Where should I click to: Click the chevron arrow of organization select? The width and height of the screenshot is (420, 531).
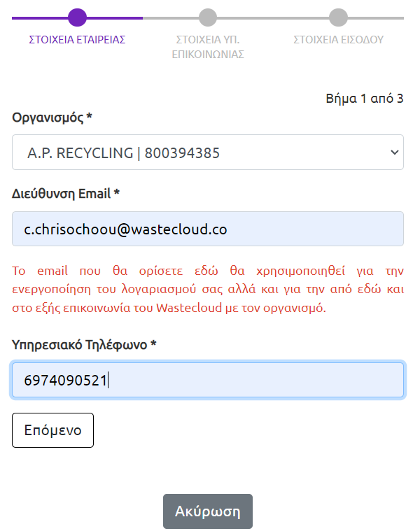click(394, 152)
